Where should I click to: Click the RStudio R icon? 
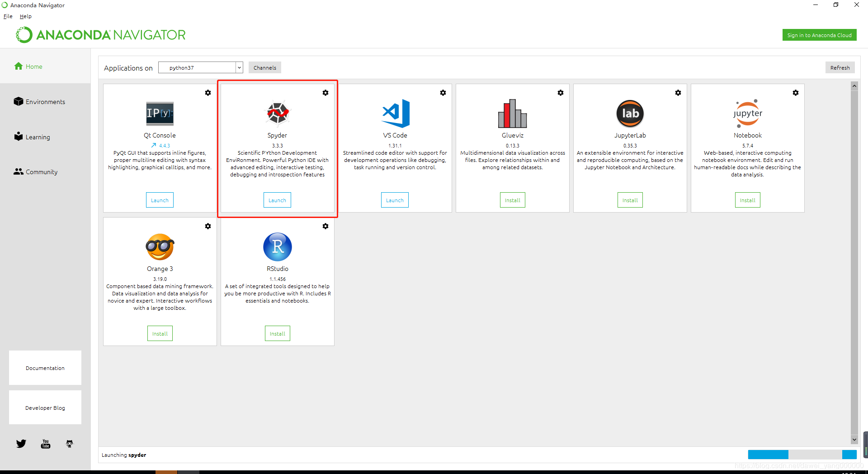tap(278, 246)
